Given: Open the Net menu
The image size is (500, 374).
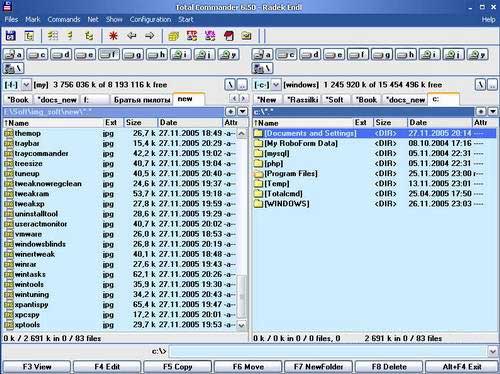Looking at the screenshot, I should click(93, 19).
